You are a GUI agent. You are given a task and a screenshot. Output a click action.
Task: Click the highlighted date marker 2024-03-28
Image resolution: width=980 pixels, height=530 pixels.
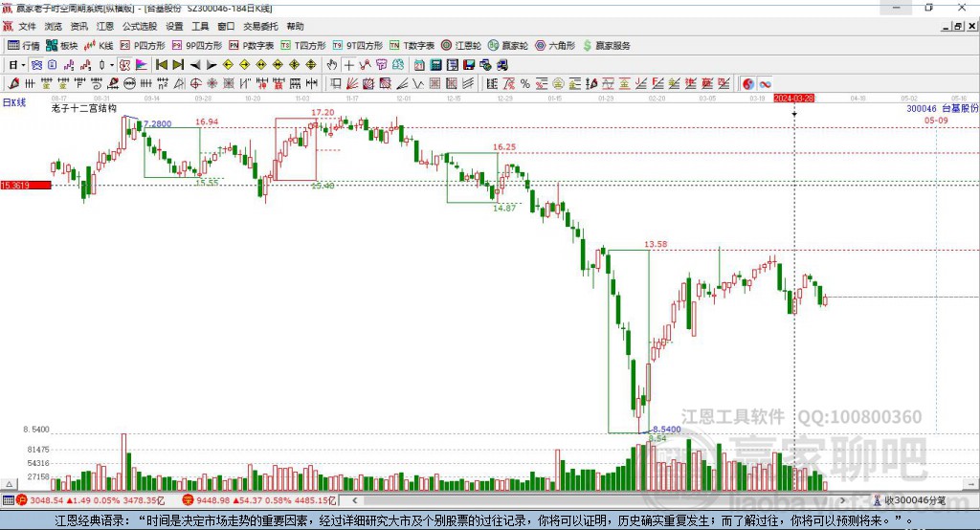click(x=793, y=99)
